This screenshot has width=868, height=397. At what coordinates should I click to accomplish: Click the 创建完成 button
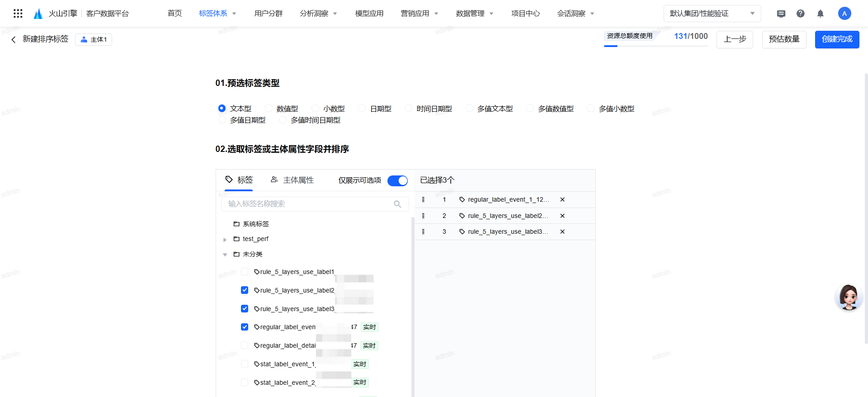coord(837,39)
